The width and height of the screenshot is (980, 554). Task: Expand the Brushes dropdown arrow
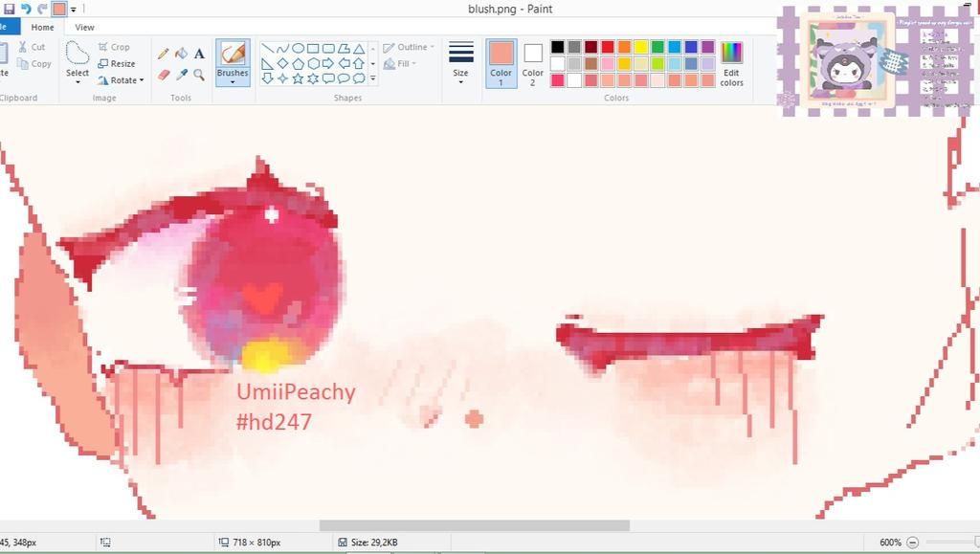(x=233, y=82)
